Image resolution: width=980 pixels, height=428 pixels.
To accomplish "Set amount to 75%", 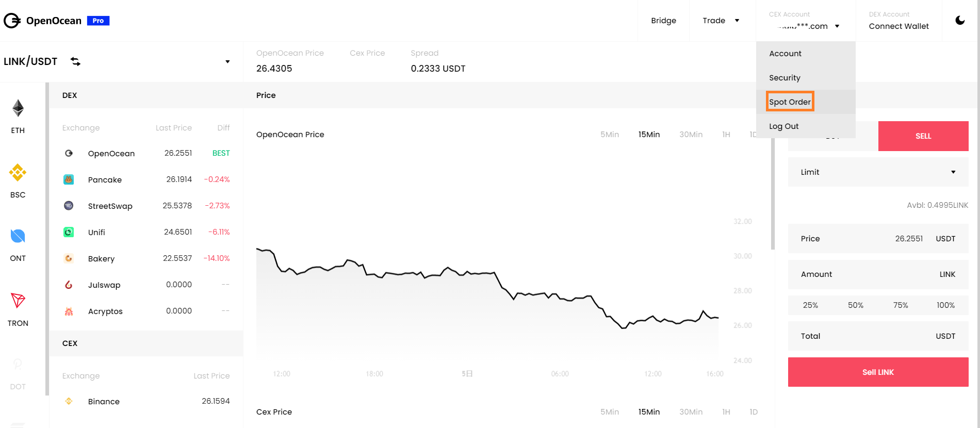I will 901,305.
